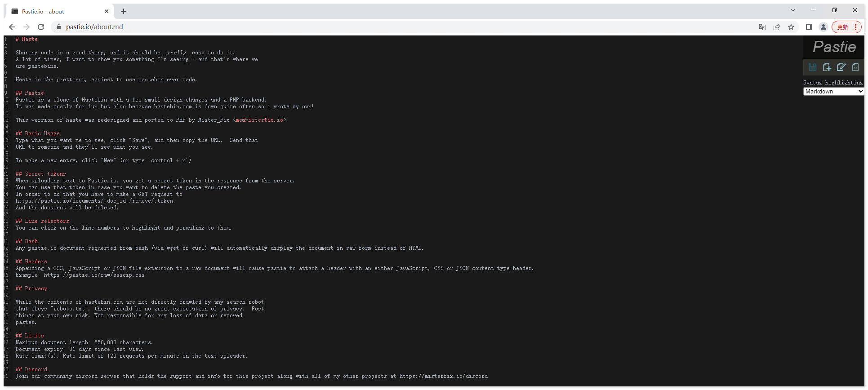The width and height of the screenshot is (868, 390).
Task: Go back to previous page
Action: 12,27
